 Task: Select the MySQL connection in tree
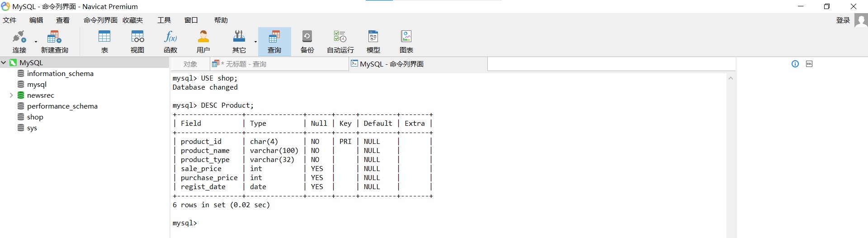tap(31, 63)
